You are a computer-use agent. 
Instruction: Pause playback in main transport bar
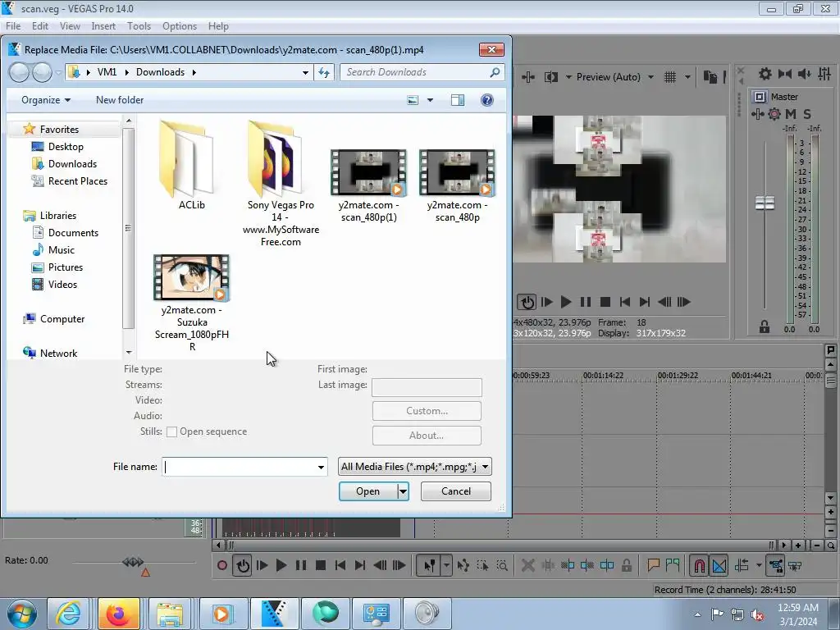[301, 565]
